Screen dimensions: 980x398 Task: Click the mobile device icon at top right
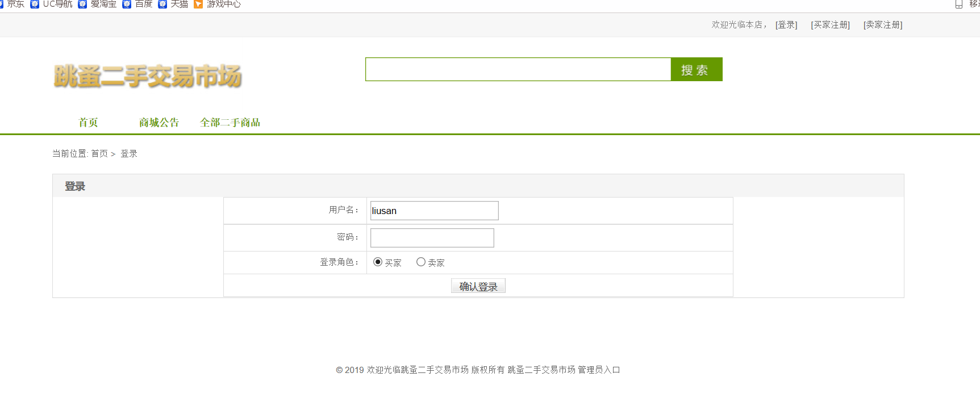959,5
